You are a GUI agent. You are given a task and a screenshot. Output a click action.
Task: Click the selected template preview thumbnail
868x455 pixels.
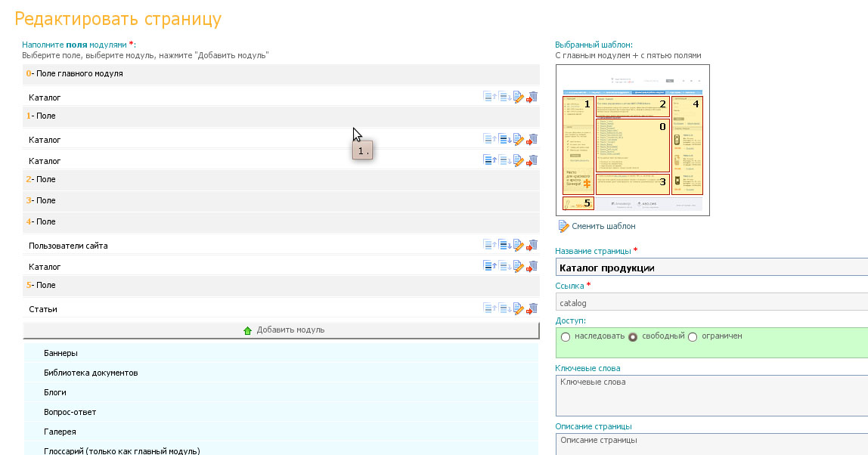(x=632, y=140)
